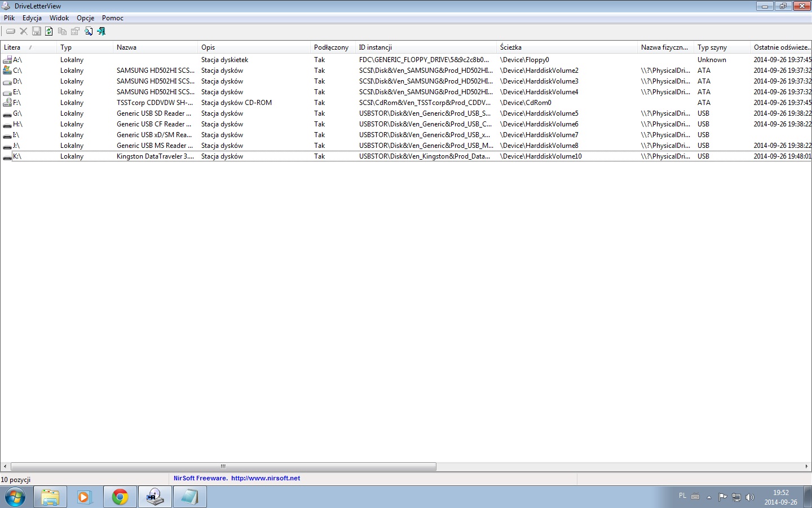812x508 pixels.
Task: Open the Widok menu
Action: click(59, 18)
